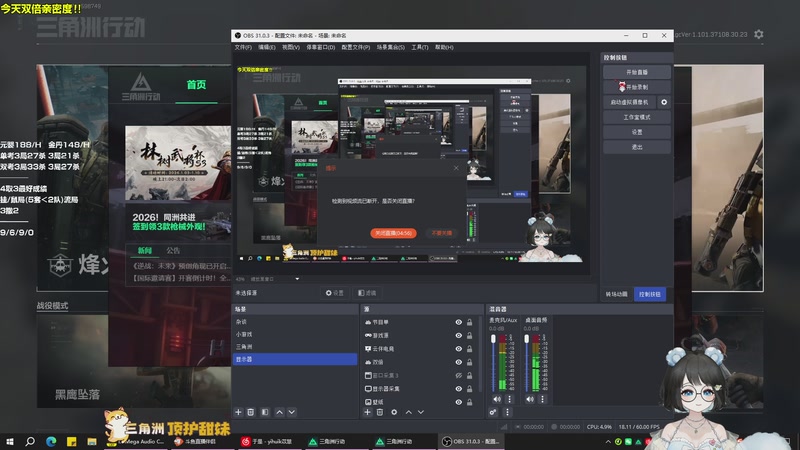Open 麦克风/Aux channel three-dot menu
This screenshot has width=800, height=450.
(x=509, y=399)
